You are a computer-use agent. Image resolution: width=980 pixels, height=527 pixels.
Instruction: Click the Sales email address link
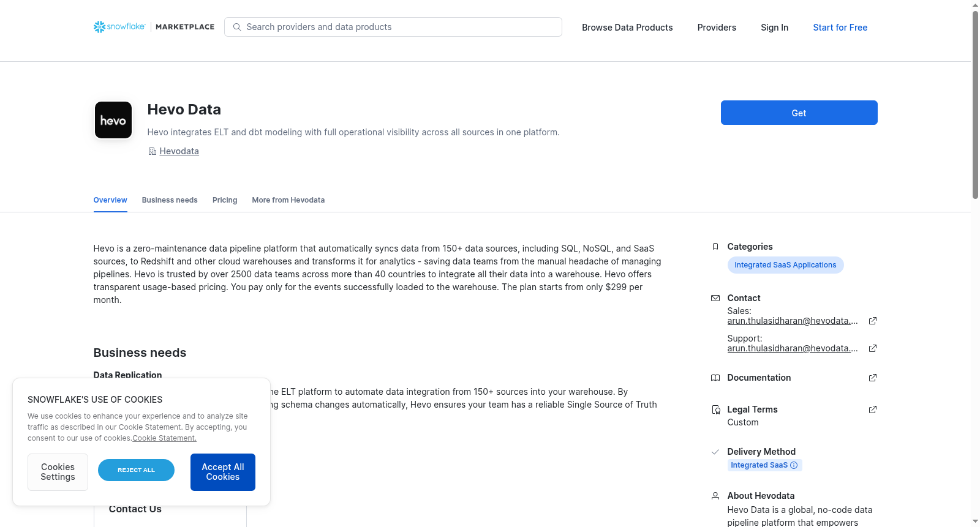click(793, 321)
